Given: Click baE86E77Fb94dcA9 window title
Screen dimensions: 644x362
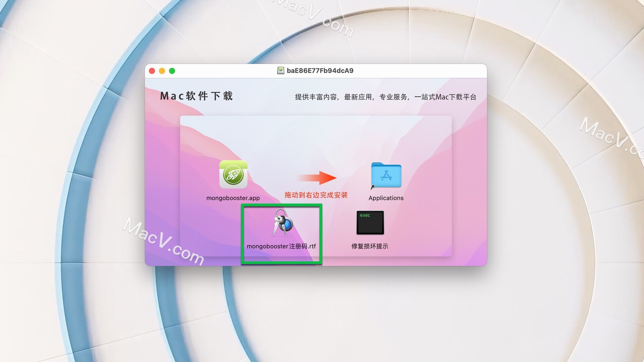Looking at the screenshot, I should click(316, 70).
